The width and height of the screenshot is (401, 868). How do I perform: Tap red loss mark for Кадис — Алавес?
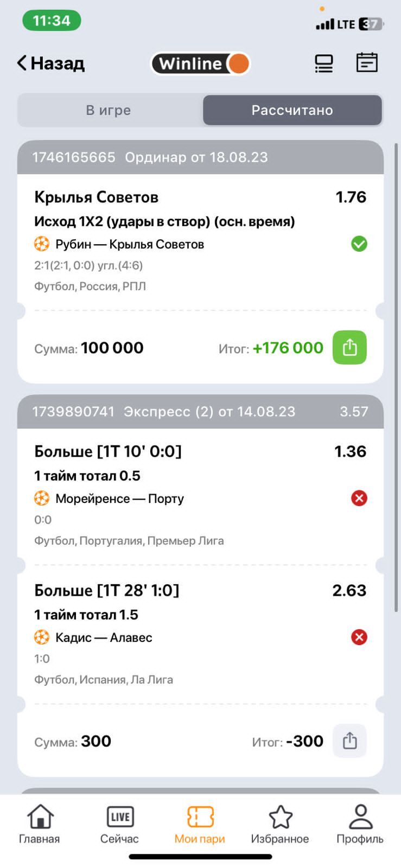(x=359, y=637)
